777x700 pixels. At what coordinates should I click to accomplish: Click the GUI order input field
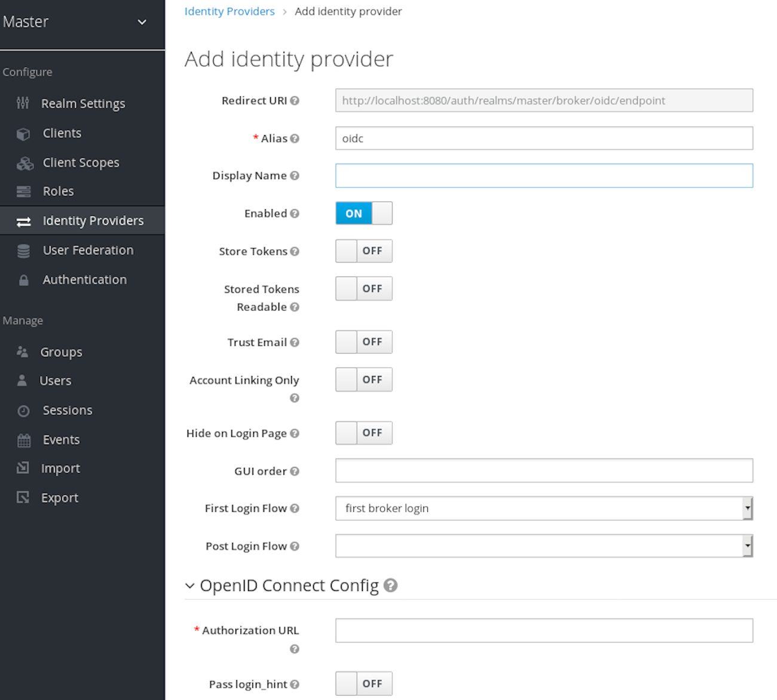[x=544, y=470]
